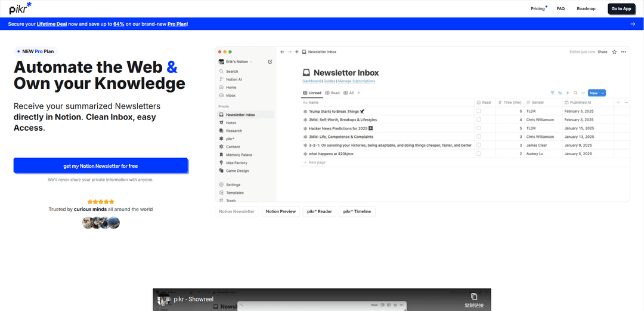Switch to the Unread view tab
Viewport: 644px width, 311px height.
[312, 93]
